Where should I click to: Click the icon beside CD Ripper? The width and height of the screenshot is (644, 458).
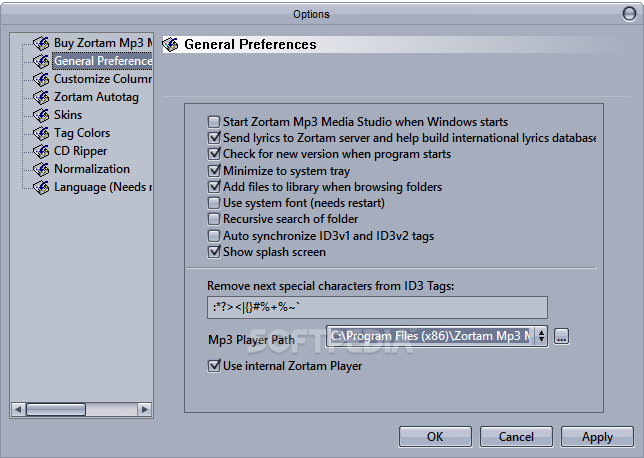click(41, 151)
